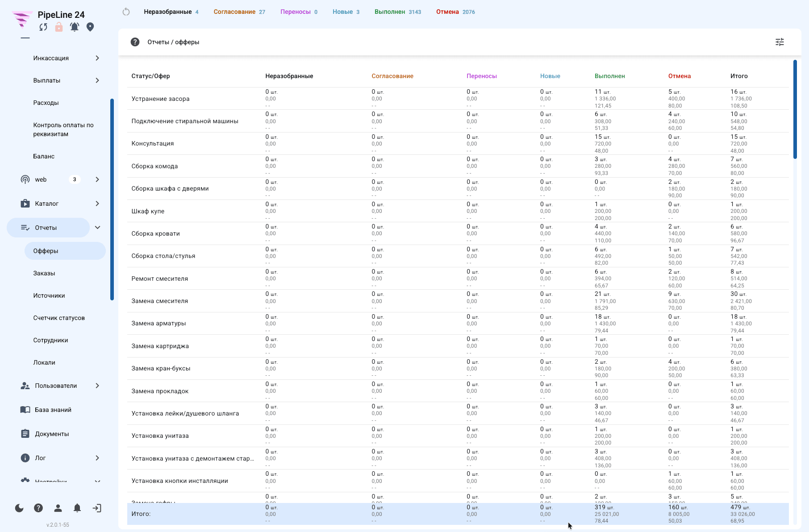Open Баланс page in the sidebar
Viewport: 809px width, 532px height.
[x=44, y=156]
